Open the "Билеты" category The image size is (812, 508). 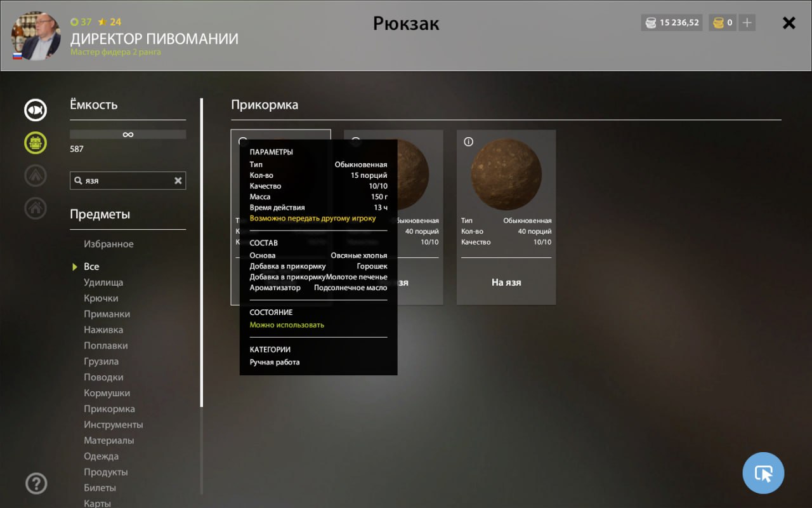tap(100, 488)
